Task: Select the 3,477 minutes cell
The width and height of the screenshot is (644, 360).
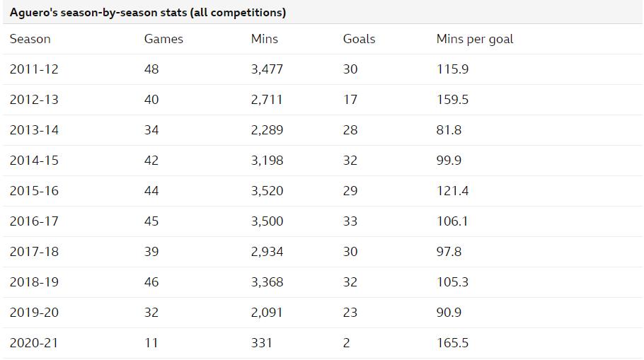Action: [267, 69]
